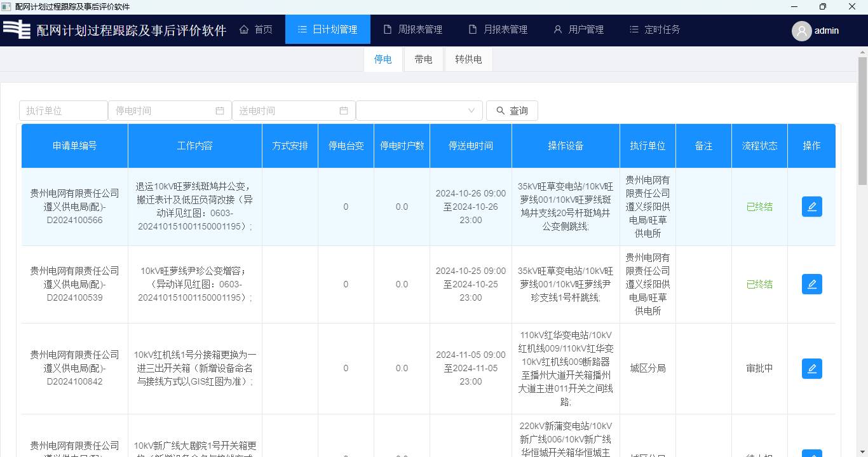The height and width of the screenshot is (457, 868).
Task: Click the edit icon for application D2024100842
Action: [x=811, y=368]
